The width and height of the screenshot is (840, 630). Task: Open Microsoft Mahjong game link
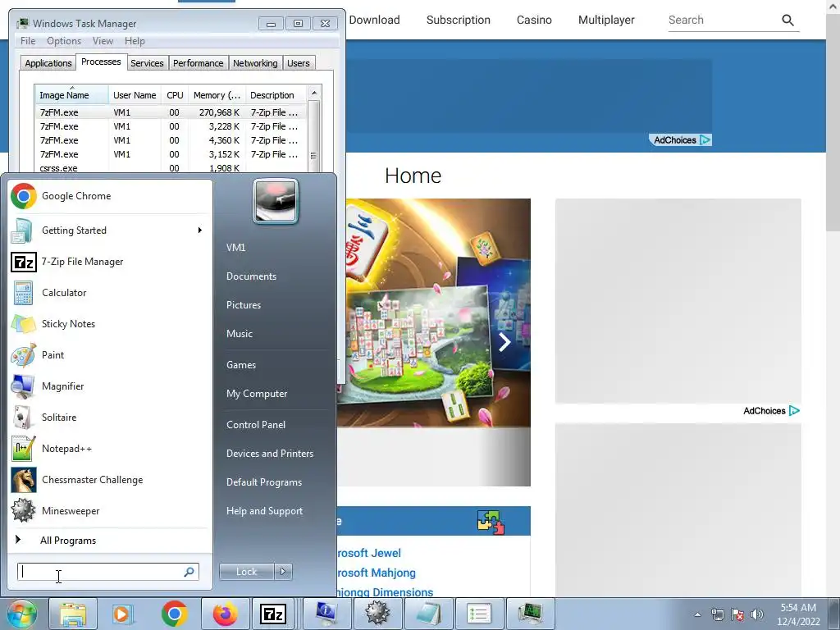(376, 573)
